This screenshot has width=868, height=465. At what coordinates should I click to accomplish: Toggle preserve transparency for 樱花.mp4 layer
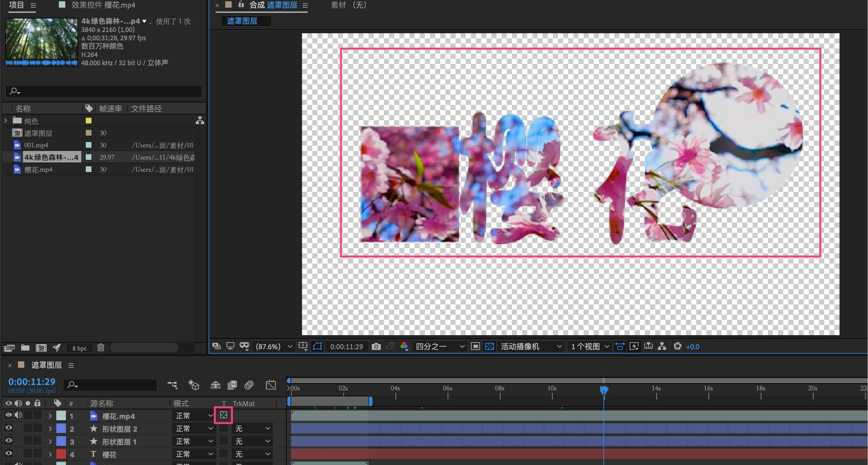(x=224, y=415)
